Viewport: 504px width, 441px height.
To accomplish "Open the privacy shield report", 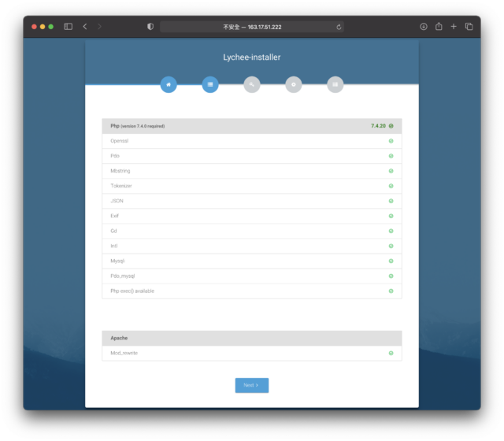I will click(150, 27).
